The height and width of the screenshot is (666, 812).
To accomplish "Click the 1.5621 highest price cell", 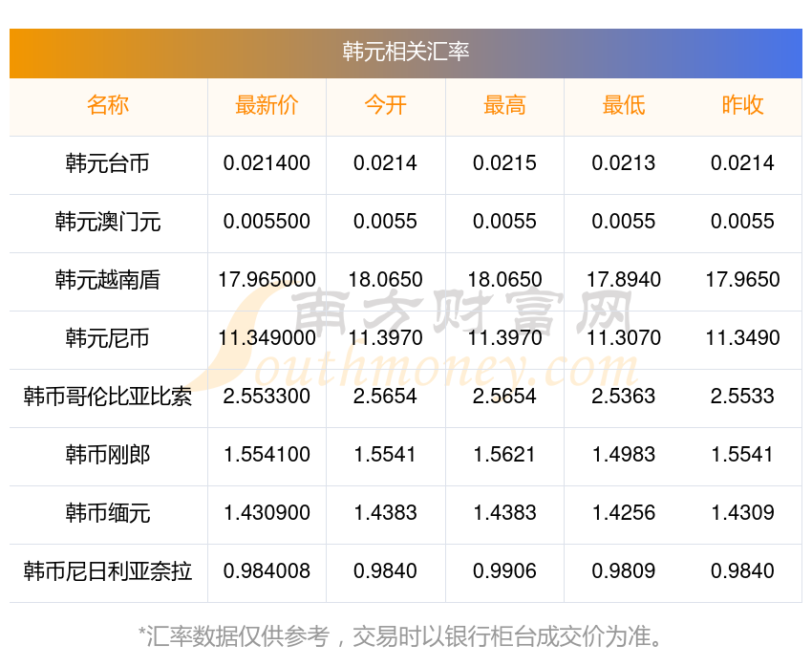I will (x=504, y=455).
